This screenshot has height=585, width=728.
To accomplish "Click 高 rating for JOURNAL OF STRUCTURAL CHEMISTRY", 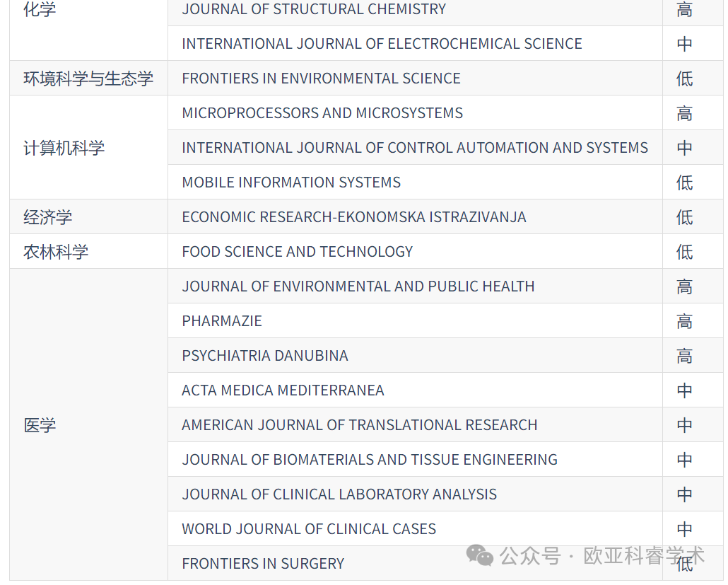I will coord(684,9).
